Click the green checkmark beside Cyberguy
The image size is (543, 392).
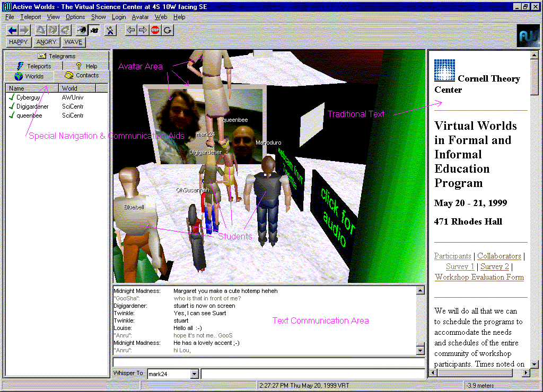click(x=12, y=97)
